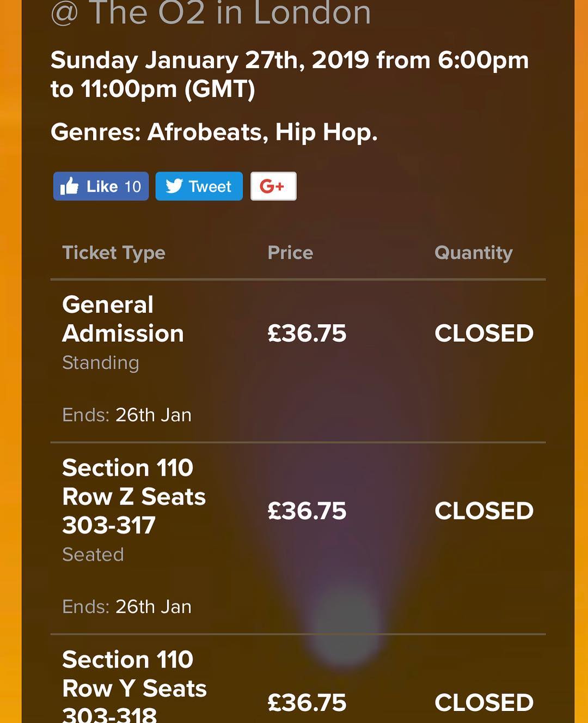Viewport: 588px width, 723px height.
Task: Click the Ticket Type column header
Action: (x=113, y=253)
